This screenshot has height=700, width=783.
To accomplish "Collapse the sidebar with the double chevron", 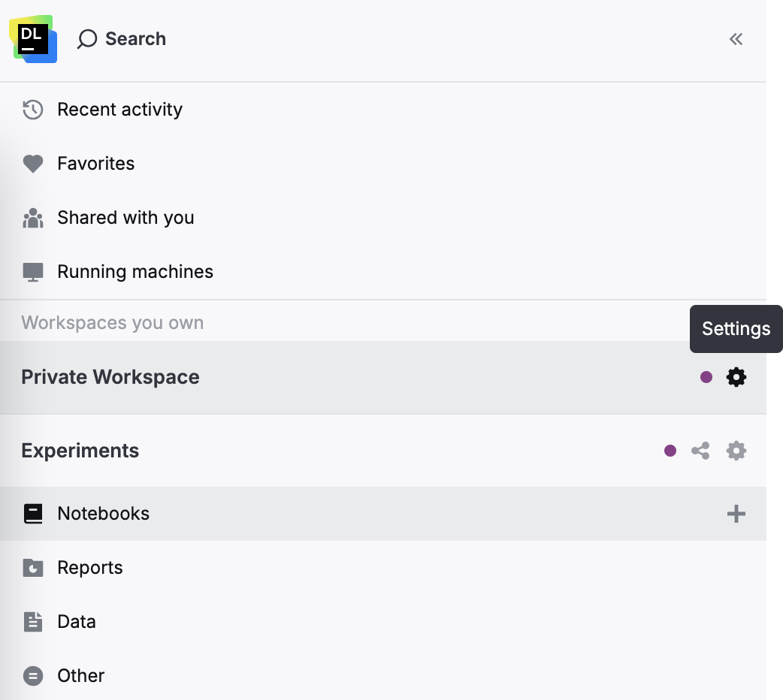I will coord(735,39).
